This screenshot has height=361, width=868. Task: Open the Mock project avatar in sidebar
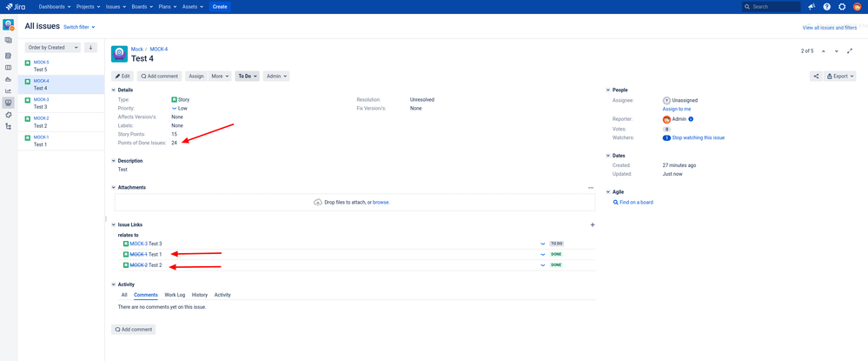(x=9, y=25)
